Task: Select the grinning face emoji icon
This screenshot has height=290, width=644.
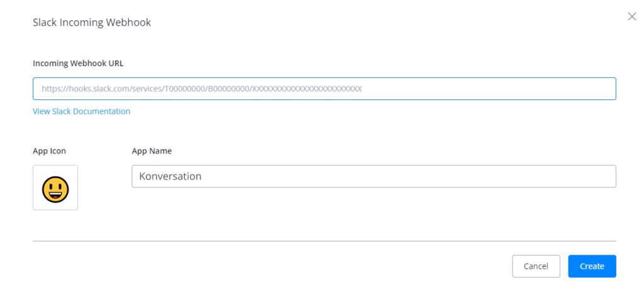Action: pyautogui.click(x=55, y=189)
